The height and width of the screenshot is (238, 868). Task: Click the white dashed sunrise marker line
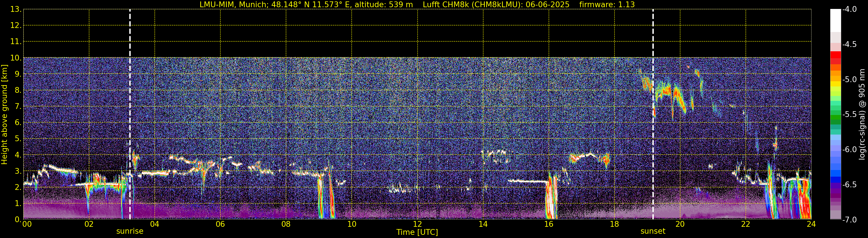coord(130,114)
